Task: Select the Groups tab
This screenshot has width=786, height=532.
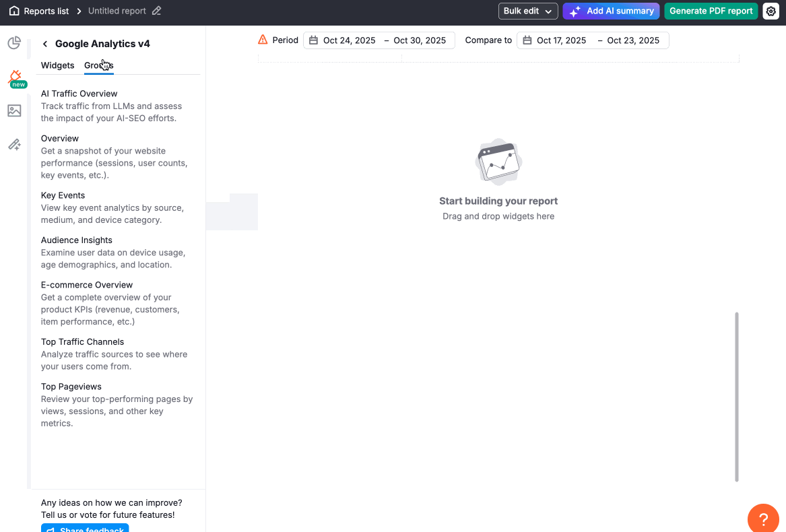Action: (98, 65)
